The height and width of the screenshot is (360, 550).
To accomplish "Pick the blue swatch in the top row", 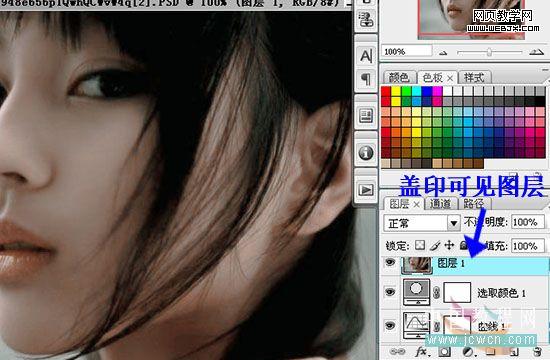I will click(x=427, y=92).
